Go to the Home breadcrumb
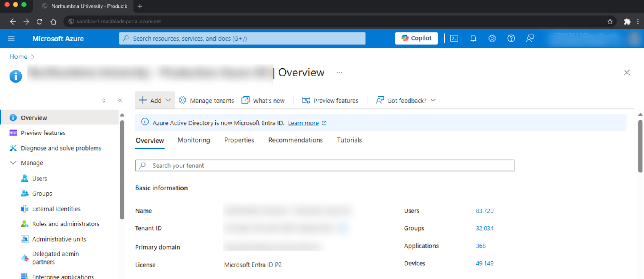Screen dimensions: 644x279 [x=19, y=57]
